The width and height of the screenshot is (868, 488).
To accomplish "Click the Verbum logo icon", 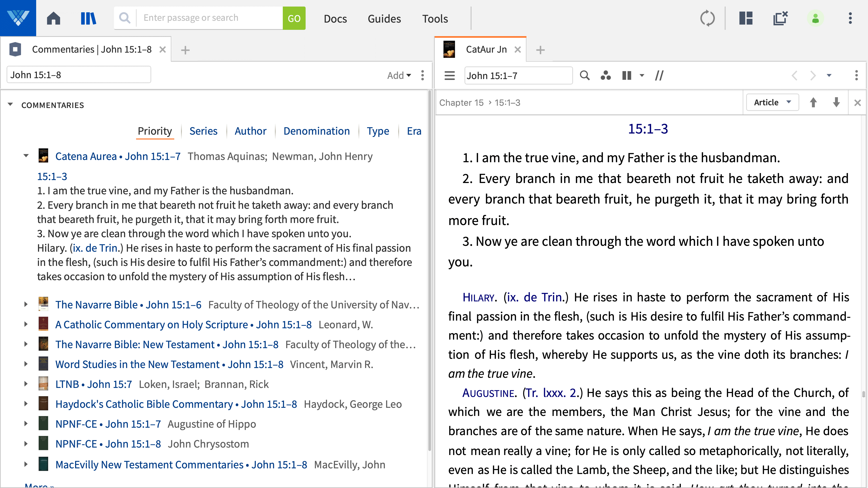I will click(18, 18).
